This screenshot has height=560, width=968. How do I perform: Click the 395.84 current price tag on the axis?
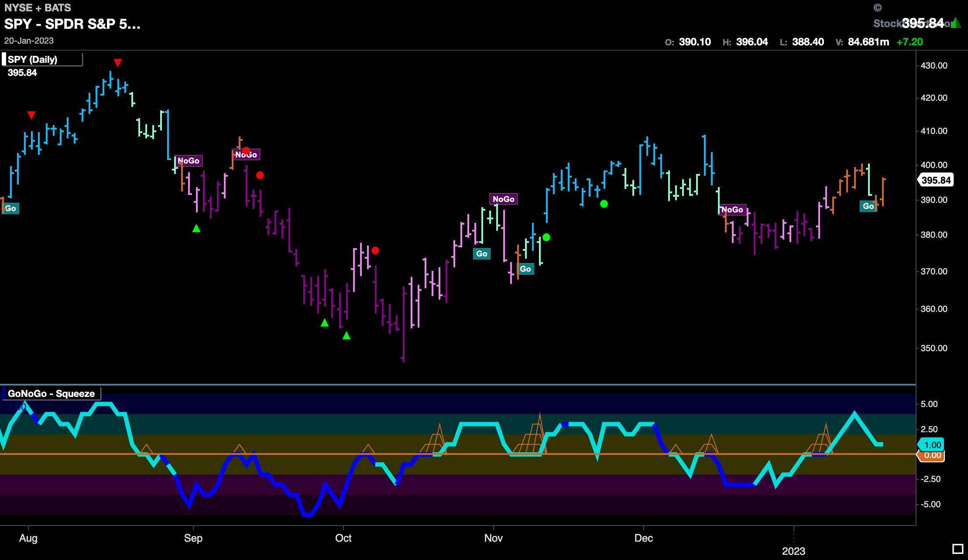click(936, 180)
